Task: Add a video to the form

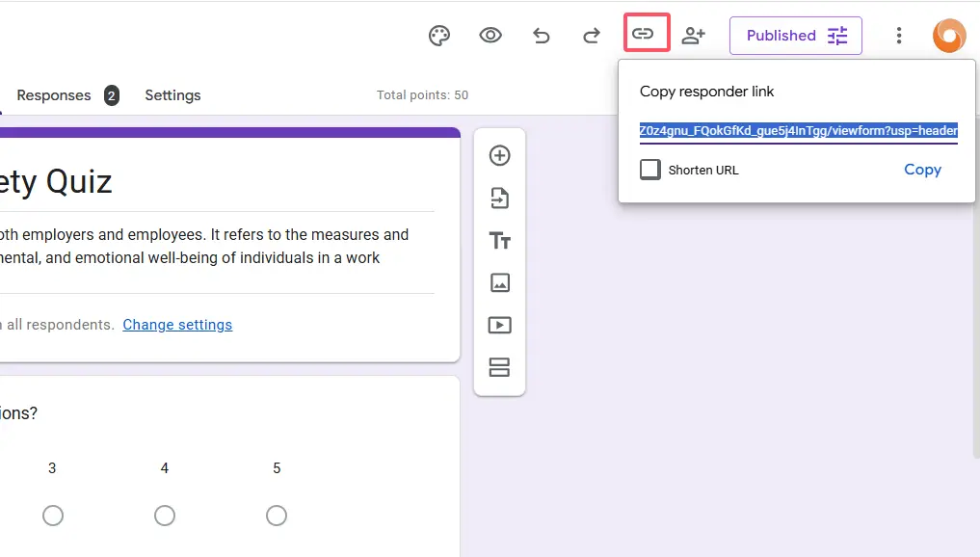Action: click(499, 325)
